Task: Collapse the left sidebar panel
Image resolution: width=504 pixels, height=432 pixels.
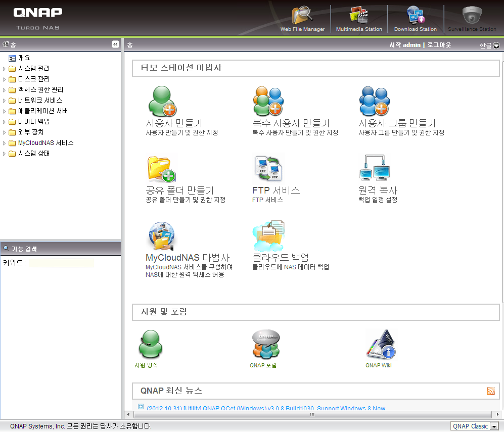Action: tap(115, 44)
